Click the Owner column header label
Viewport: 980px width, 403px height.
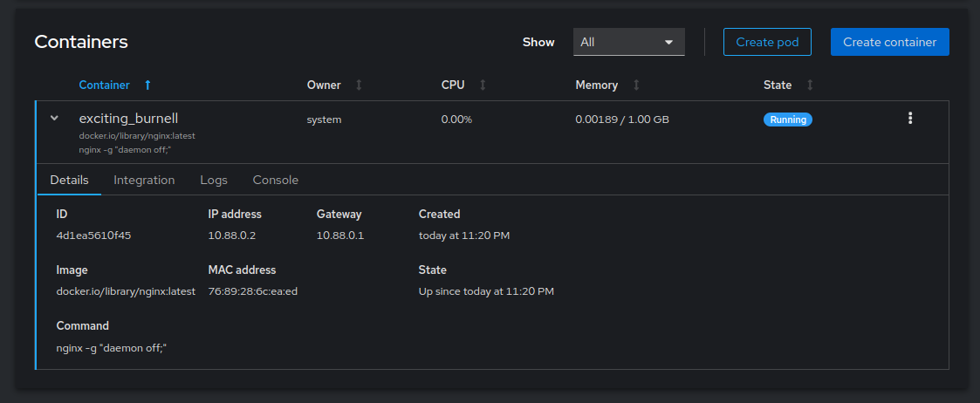coord(324,85)
